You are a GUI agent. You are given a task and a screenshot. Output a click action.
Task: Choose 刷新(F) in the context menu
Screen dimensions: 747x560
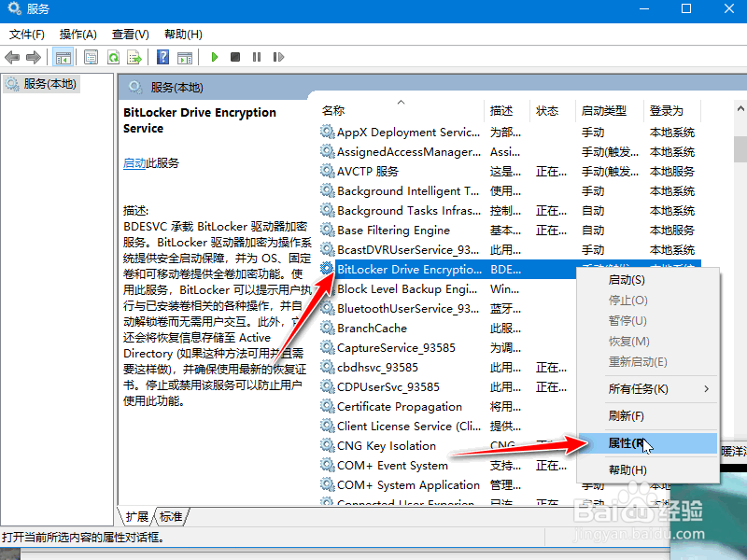pos(647,415)
